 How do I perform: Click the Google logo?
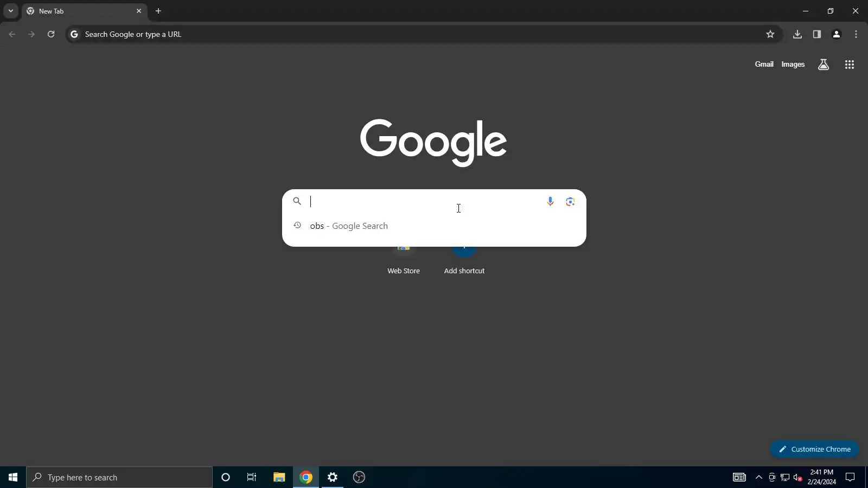point(433,142)
